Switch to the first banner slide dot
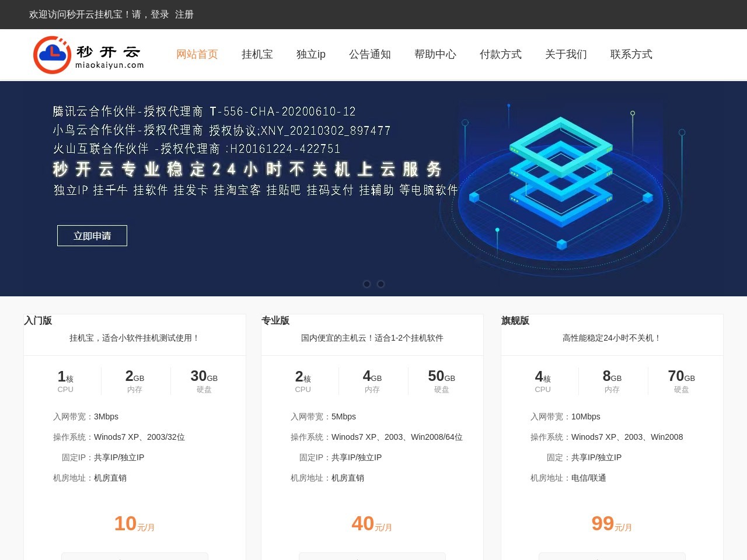The height and width of the screenshot is (560, 747). [366, 284]
